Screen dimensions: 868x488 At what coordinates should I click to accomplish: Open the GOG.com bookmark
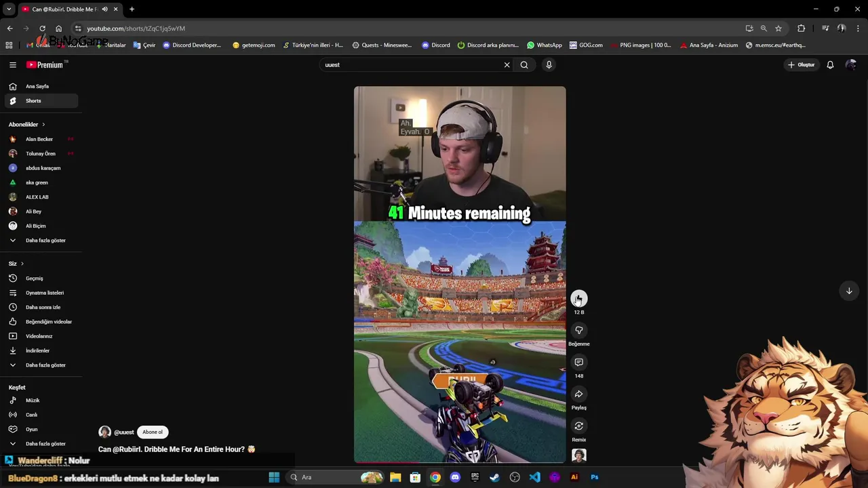point(586,45)
